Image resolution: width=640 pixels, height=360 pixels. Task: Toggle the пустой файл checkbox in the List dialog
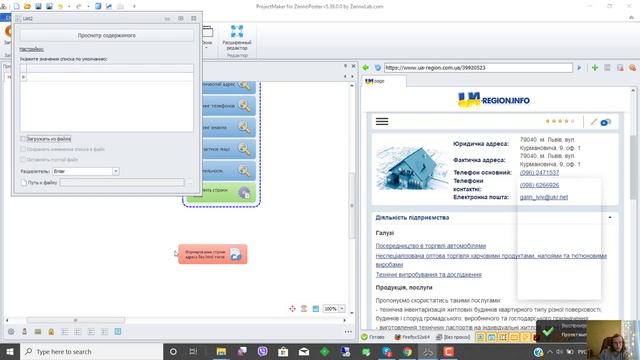click(23, 160)
